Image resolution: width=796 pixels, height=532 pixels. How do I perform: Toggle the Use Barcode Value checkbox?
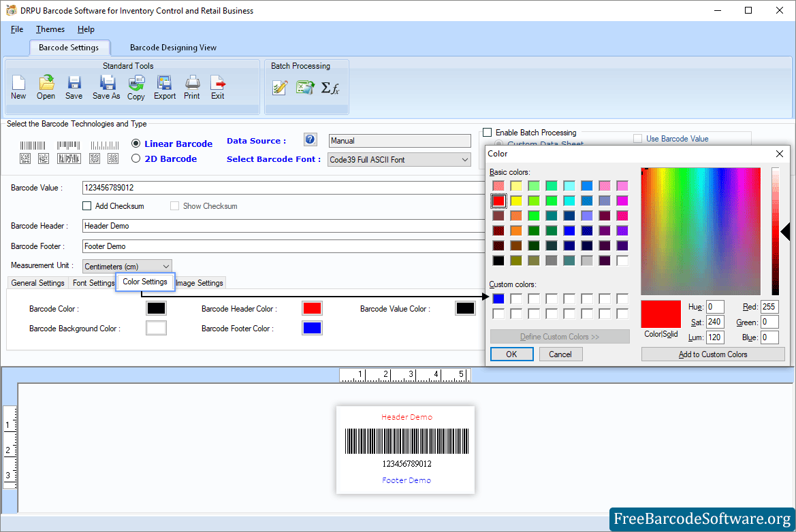(x=637, y=139)
